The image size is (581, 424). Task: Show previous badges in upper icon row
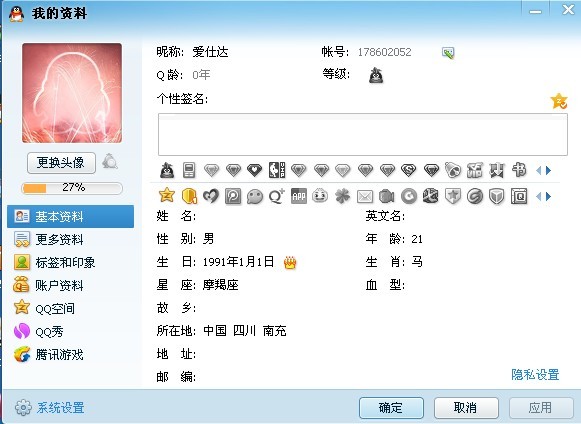(x=538, y=170)
